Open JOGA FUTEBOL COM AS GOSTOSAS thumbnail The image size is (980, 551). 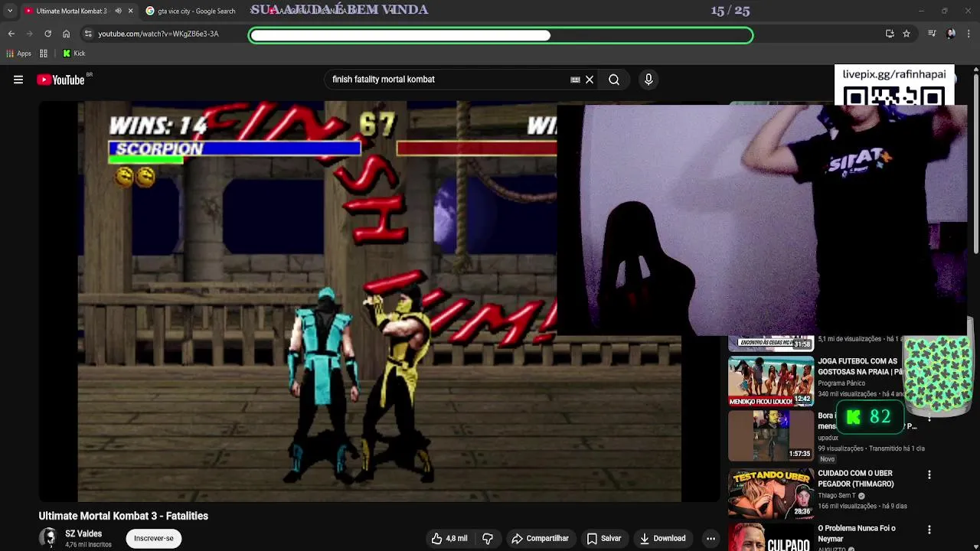coord(771,380)
